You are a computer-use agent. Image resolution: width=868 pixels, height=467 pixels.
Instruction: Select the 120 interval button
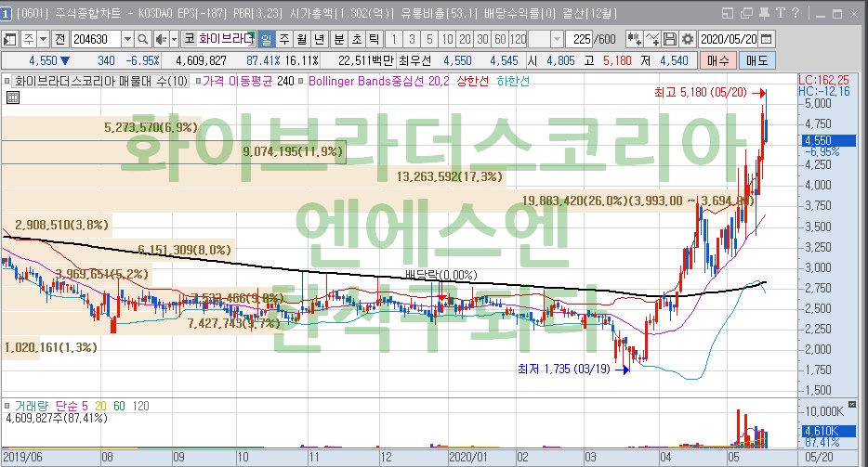(x=518, y=39)
